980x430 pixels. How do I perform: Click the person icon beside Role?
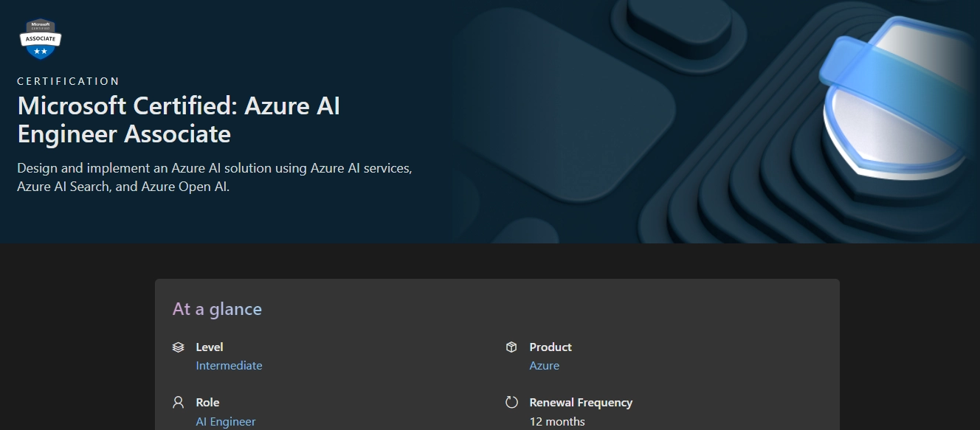(177, 402)
